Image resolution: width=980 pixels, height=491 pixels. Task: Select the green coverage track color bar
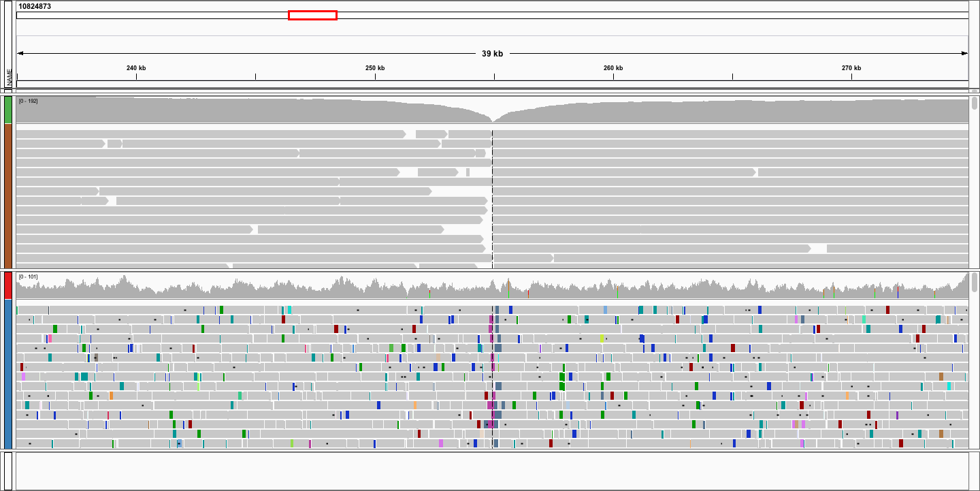click(8, 110)
